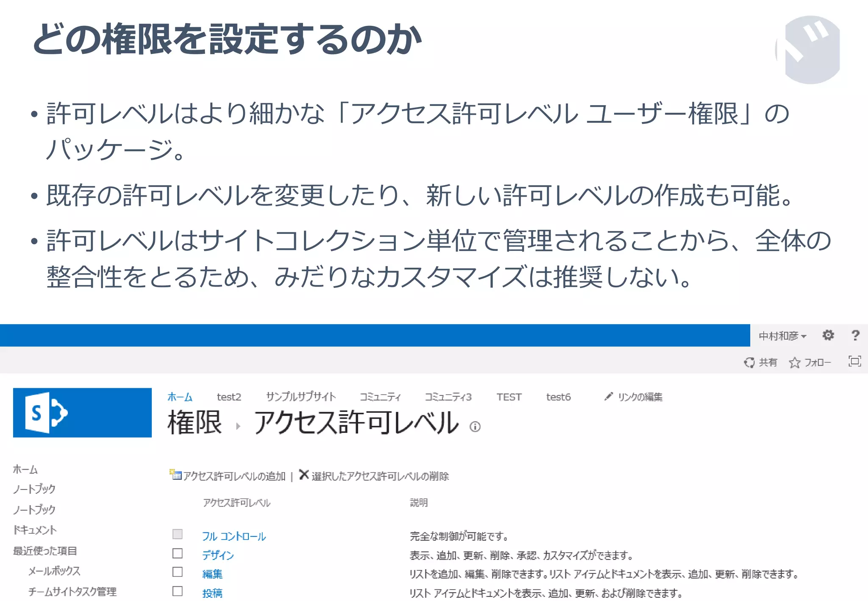Click the add permission level icon

pyautogui.click(x=175, y=475)
